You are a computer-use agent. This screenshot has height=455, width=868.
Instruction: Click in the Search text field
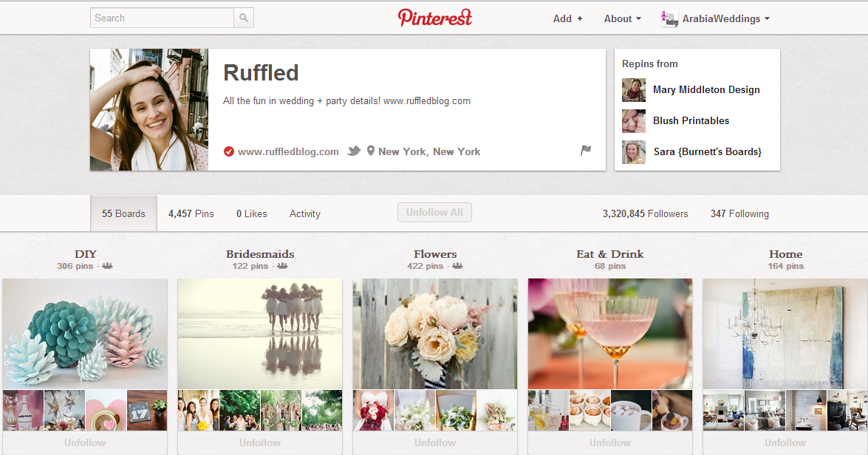pyautogui.click(x=162, y=18)
